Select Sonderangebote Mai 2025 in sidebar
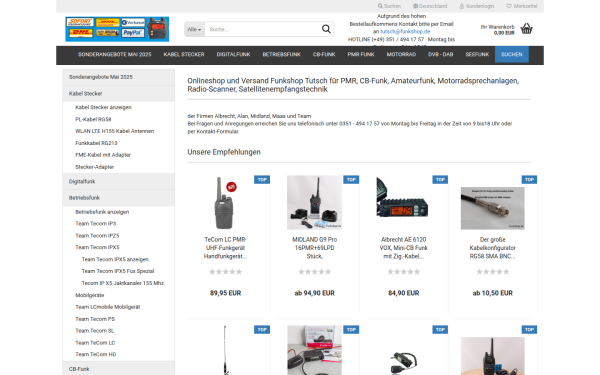Screen dimensions: 600x375 119,77
